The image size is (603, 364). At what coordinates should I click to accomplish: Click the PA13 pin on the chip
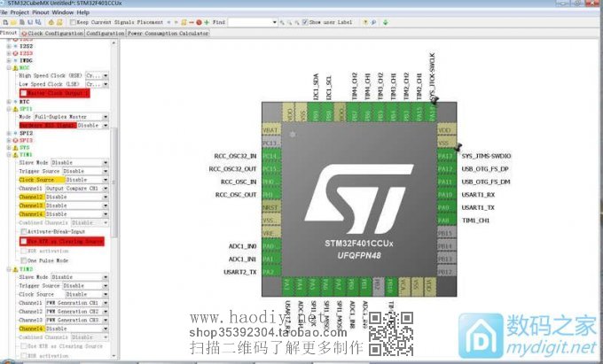coord(447,156)
